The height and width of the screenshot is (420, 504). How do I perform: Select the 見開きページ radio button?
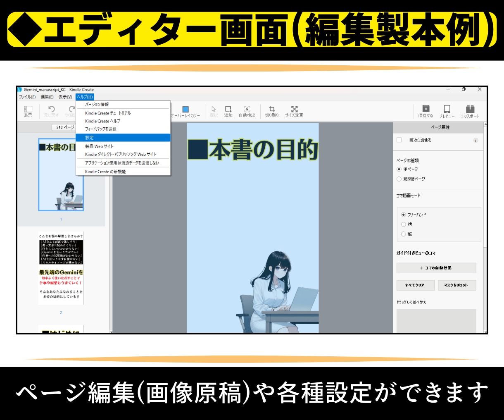(399, 179)
